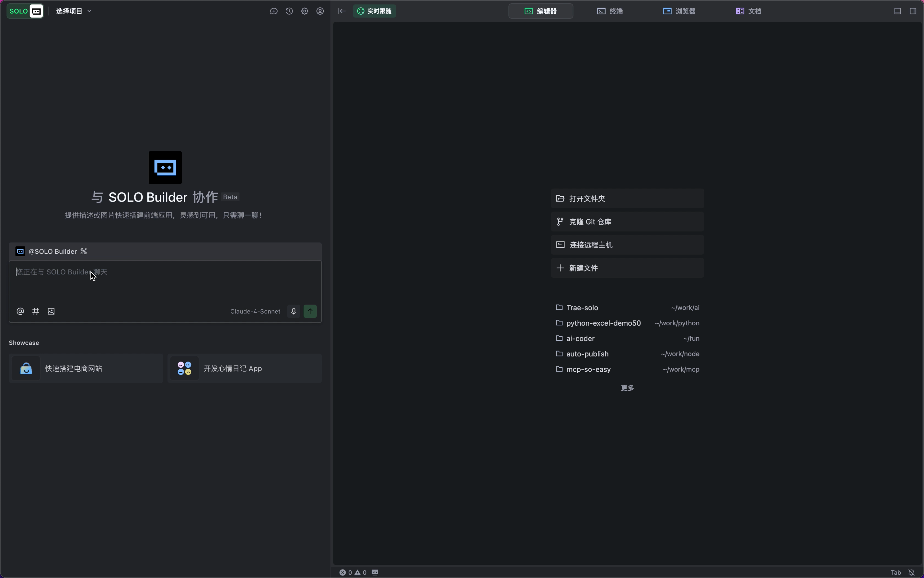
Task: Attach an image with the picture icon
Action: [51, 311]
